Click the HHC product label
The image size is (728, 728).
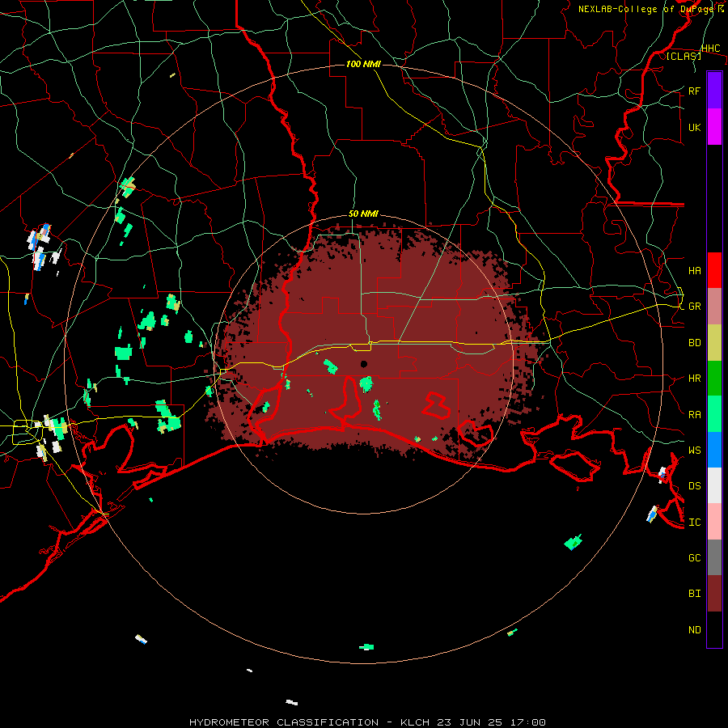coord(711,49)
